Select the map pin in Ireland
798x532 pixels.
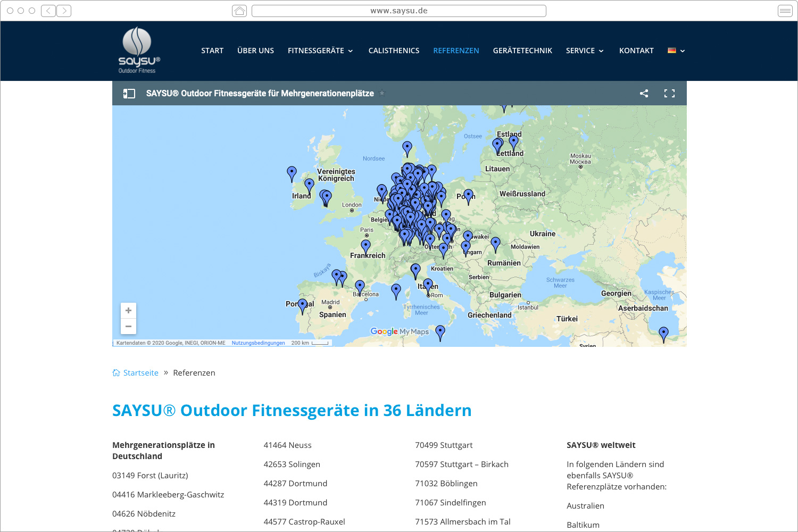pyautogui.click(x=310, y=186)
